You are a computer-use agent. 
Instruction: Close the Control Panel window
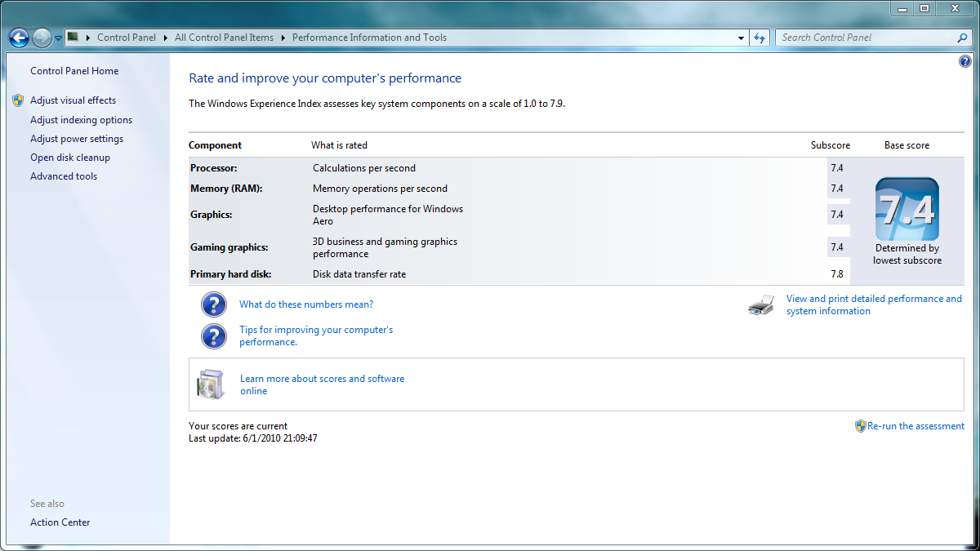(954, 8)
